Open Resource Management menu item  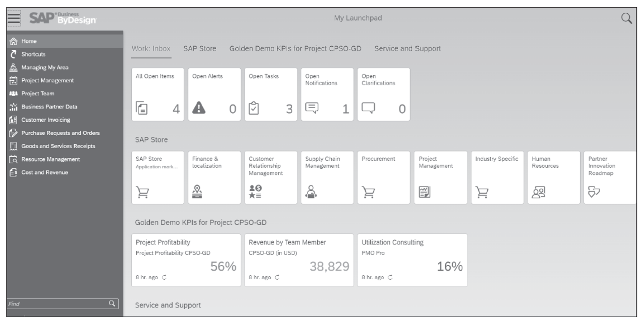coord(65,159)
